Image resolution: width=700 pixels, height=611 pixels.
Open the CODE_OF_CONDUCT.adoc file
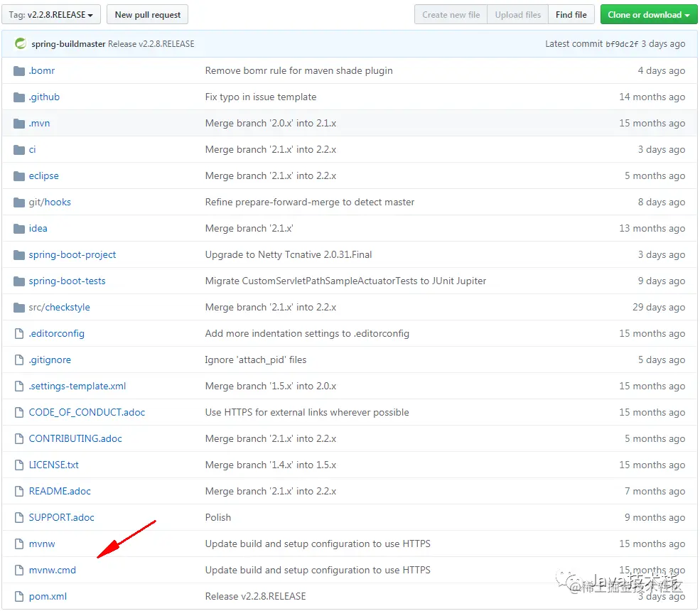click(x=87, y=413)
